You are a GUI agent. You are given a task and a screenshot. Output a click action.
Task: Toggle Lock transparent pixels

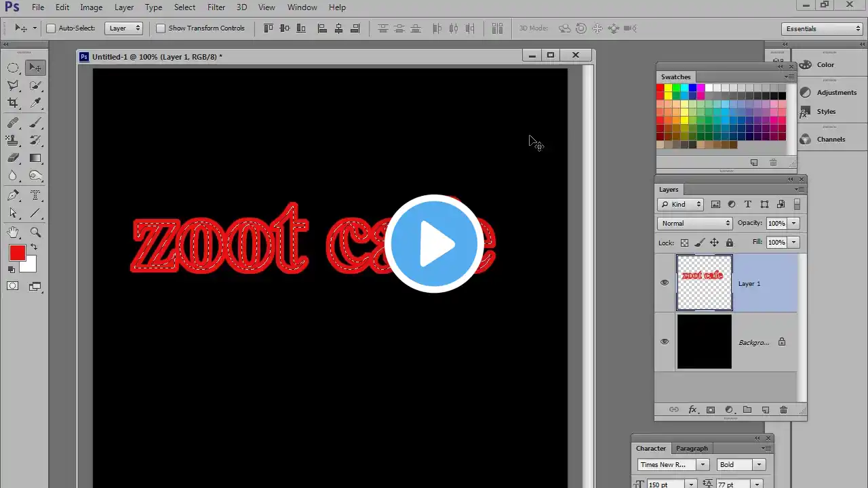point(684,243)
